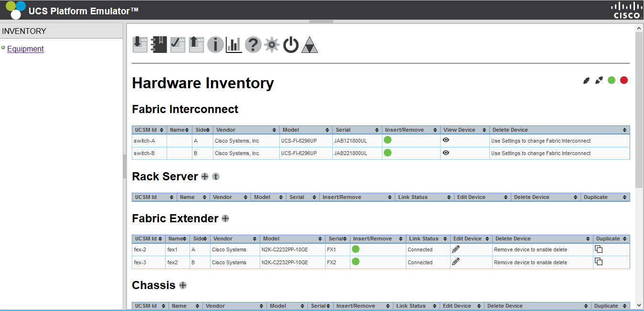Open the Equipment link in the sidebar
644x311 pixels.
click(x=25, y=49)
